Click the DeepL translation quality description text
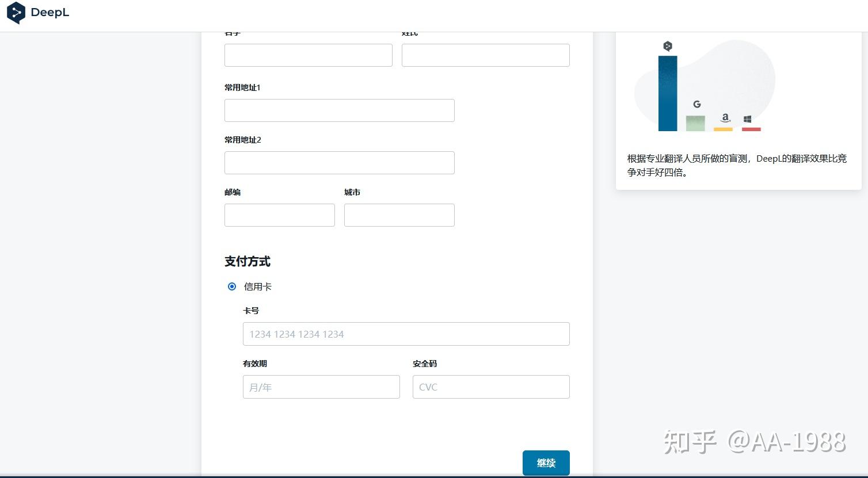Screen dimensions: 868x478 [737, 165]
